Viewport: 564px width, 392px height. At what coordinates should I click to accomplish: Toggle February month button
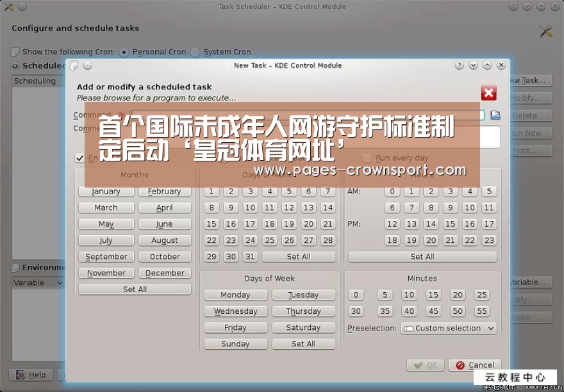pyautogui.click(x=165, y=192)
